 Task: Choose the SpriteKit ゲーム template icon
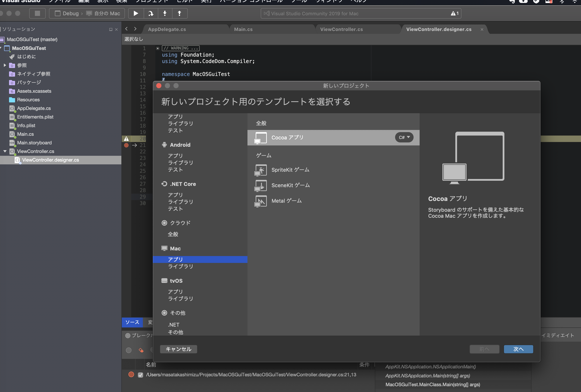260,170
